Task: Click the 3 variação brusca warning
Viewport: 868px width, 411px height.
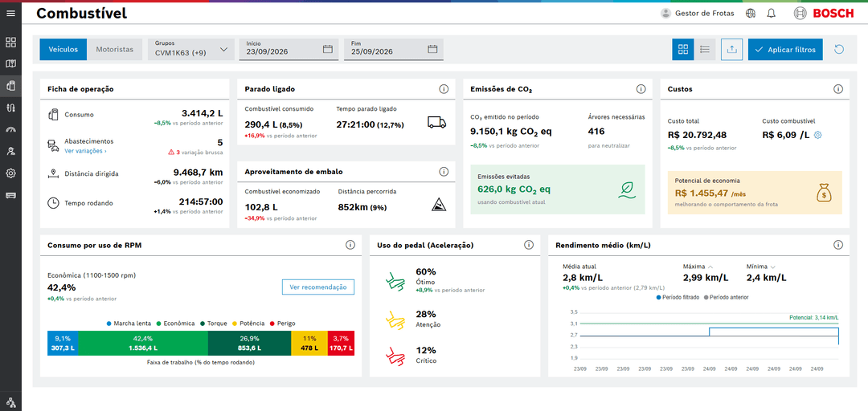Action: [x=195, y=153]
